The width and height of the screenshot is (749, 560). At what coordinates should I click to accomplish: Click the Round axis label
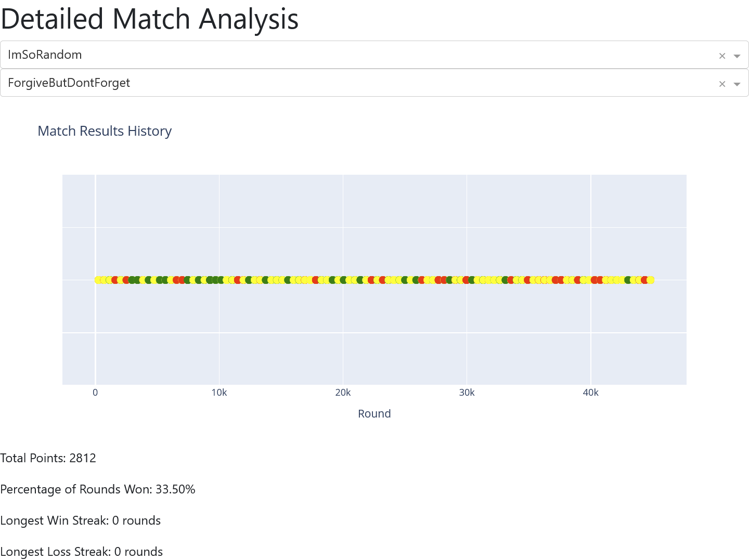[x=374, y=413]
